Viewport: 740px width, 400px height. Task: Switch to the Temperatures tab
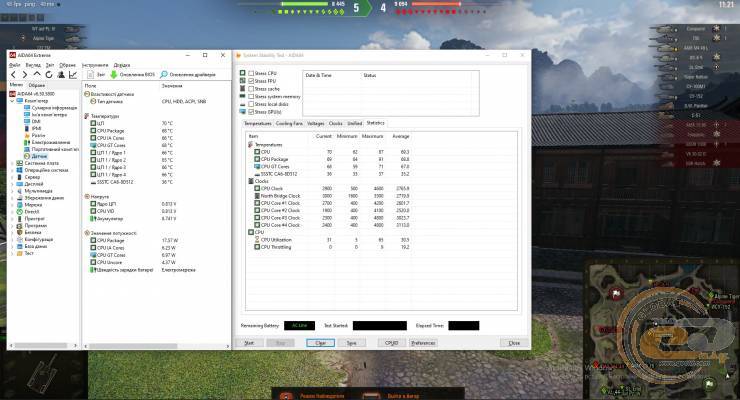click(x=258, y=124)
